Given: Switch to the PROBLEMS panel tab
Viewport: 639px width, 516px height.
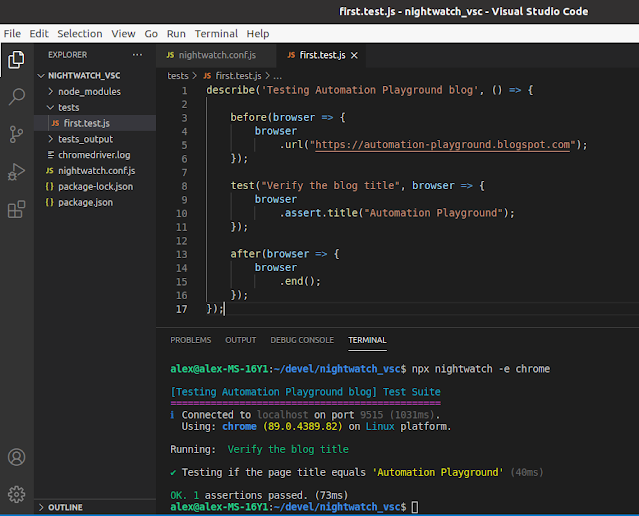Looking at the screenshot, I should [191, 340].
